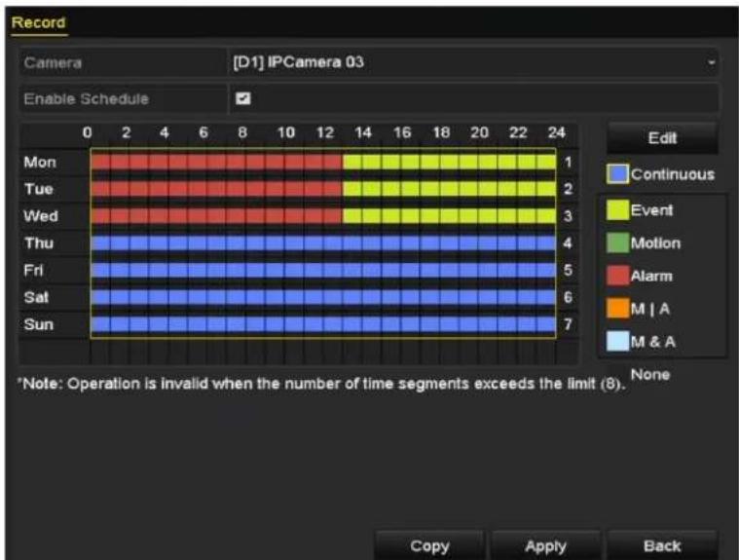Select the Sat row label
Image resolution: width=739 pixels, height=560 pixels.
click(36, 297)
